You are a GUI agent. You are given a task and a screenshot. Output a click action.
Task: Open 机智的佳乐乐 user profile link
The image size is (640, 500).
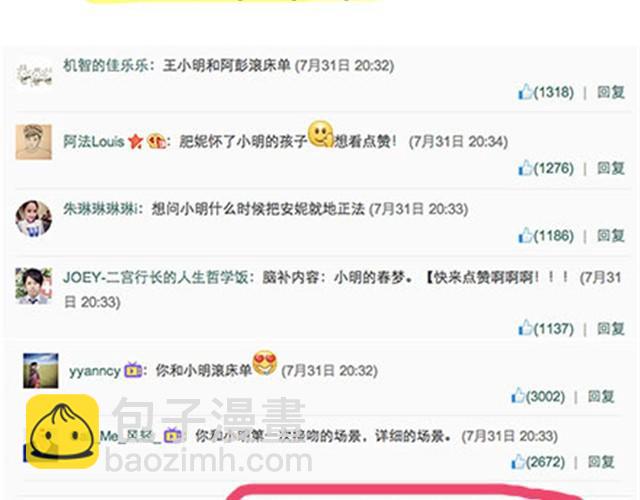tap(106, 65)
